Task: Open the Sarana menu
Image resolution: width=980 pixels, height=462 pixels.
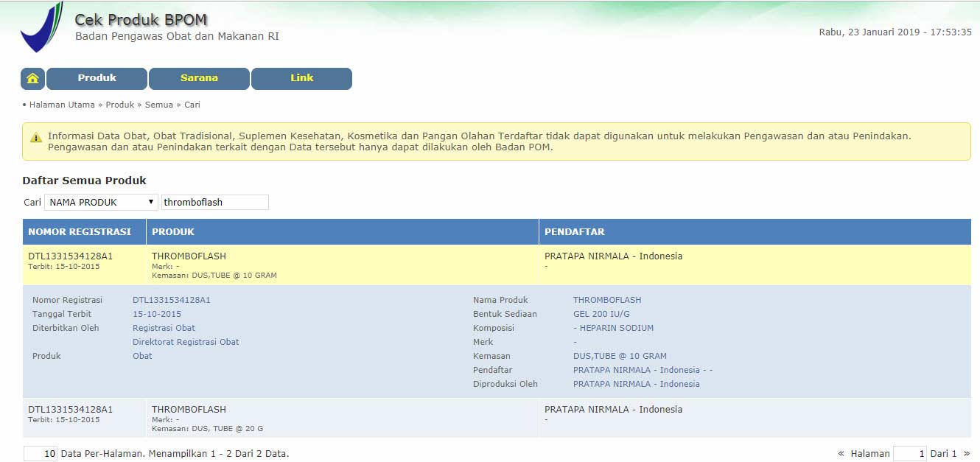Action: [x=199, y=78]
